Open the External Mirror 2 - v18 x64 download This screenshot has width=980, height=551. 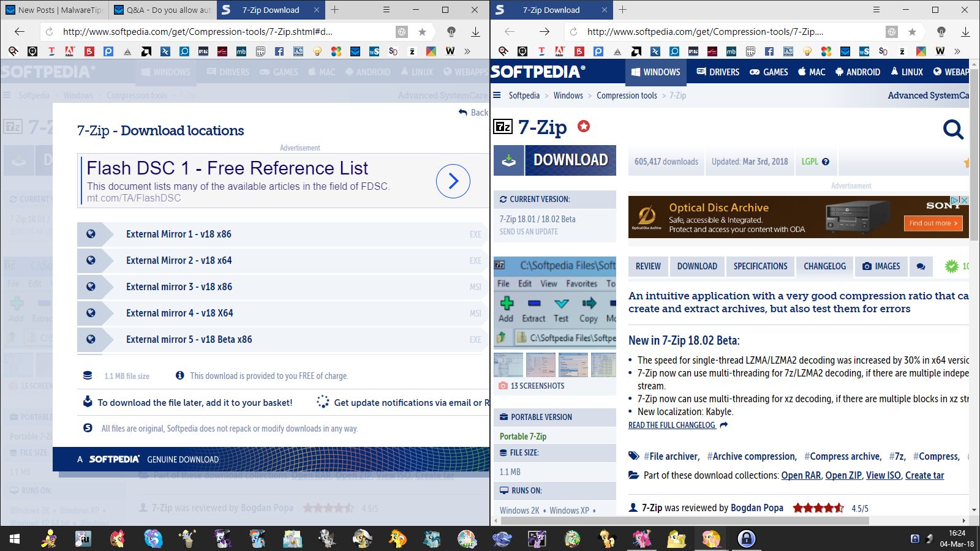[x=283, y=260]
